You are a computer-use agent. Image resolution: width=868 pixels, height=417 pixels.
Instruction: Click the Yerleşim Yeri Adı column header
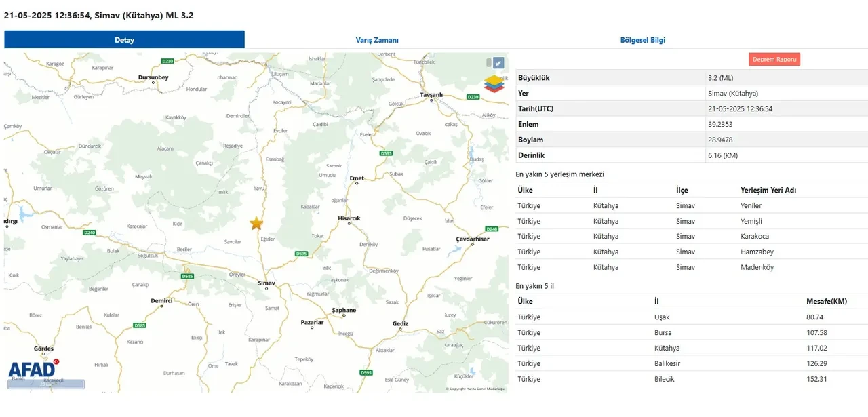[768, 190]
